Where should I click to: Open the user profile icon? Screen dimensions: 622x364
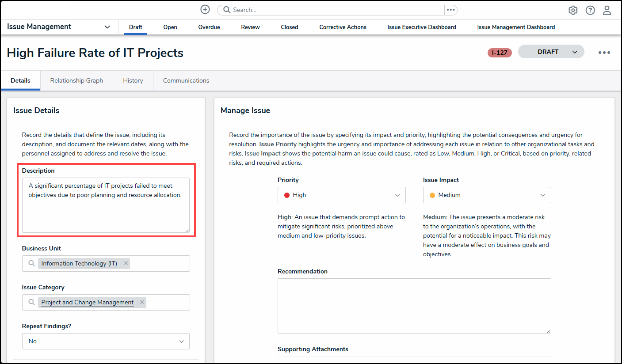click(x=607, y=10)
